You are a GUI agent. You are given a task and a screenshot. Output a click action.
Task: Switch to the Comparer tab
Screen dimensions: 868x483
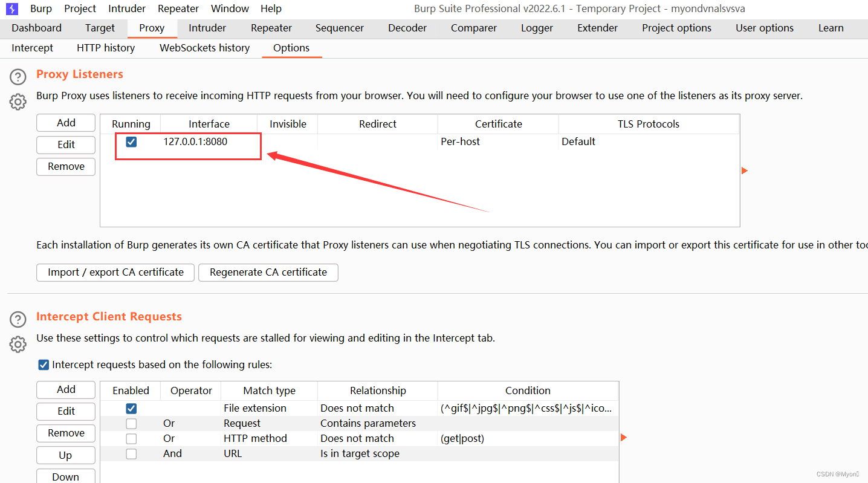pyautogui.click(x=474, y=28)
